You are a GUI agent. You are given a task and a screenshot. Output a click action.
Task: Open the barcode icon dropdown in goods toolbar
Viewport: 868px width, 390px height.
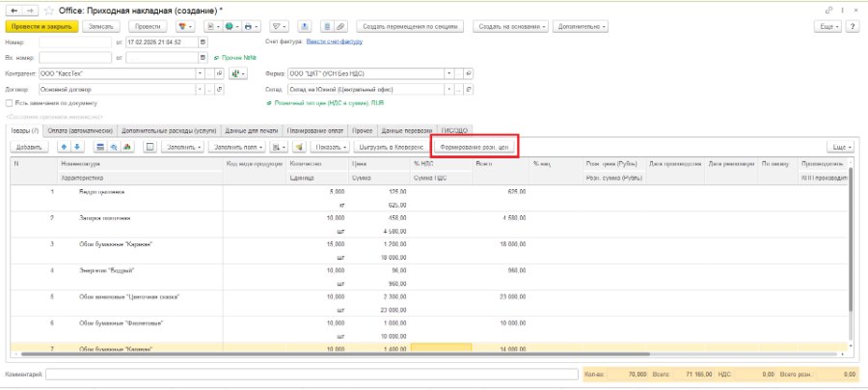point(280,147)
